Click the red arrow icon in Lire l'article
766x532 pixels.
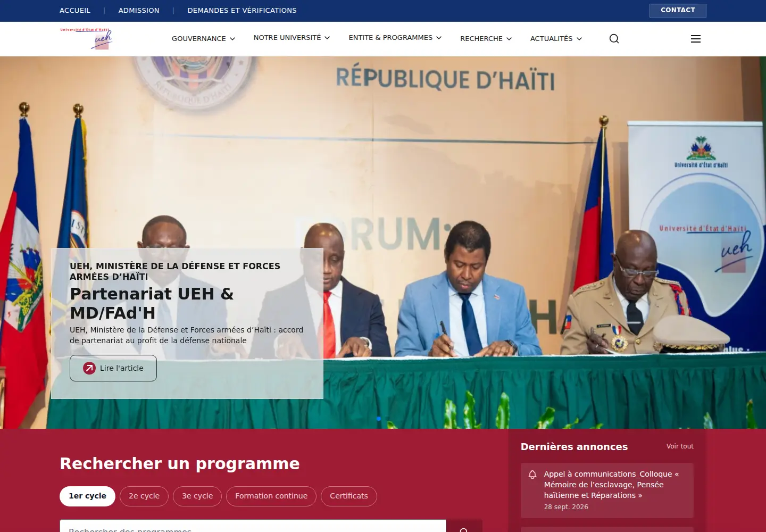pyautogui.click(x=89, y=368)
